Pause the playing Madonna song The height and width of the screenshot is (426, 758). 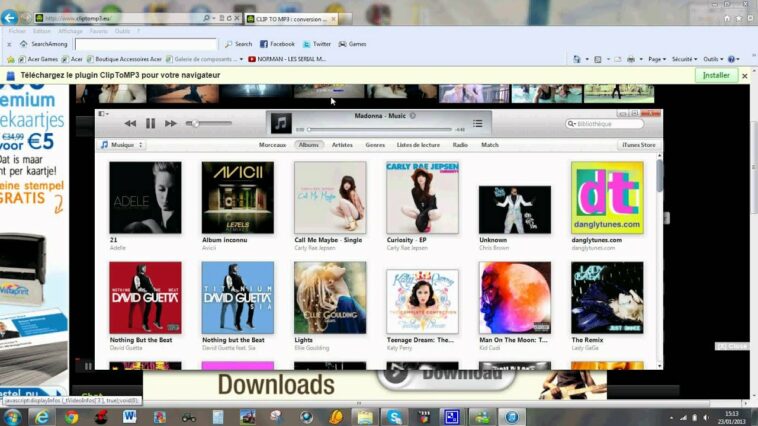[150, 123]
